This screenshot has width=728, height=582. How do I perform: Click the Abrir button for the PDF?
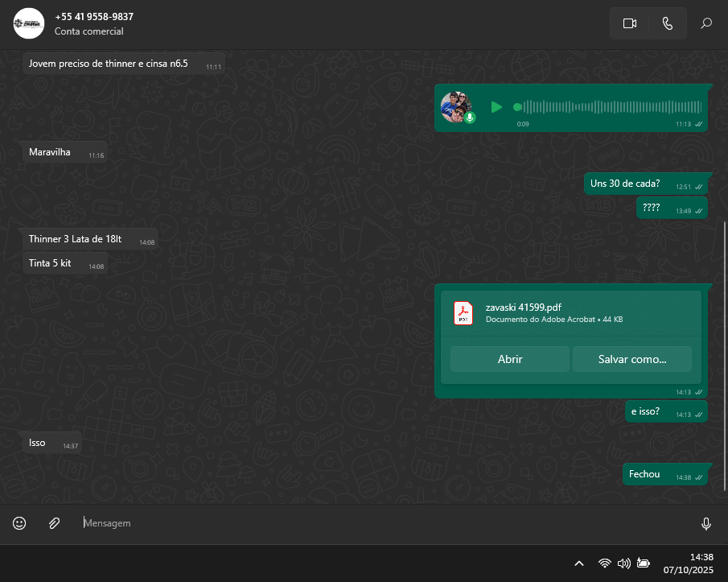coord(510,359)
